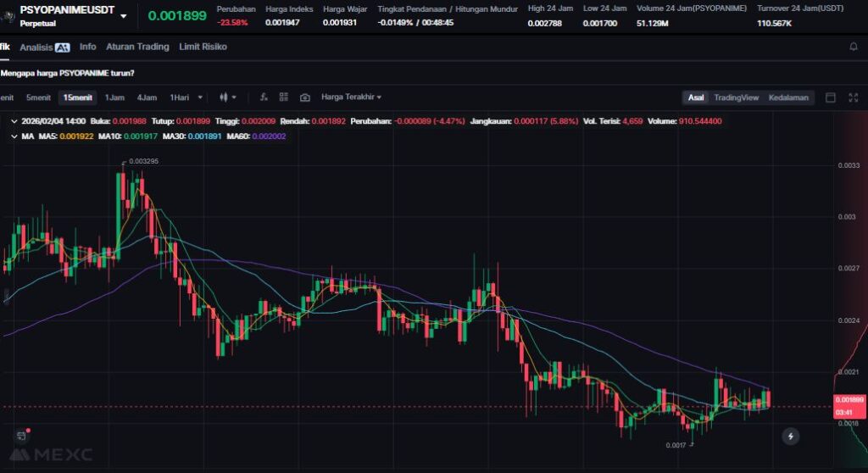Select the 4Jam timeframe
Viewport: 868px width, 473px height.
pos(147,97)
